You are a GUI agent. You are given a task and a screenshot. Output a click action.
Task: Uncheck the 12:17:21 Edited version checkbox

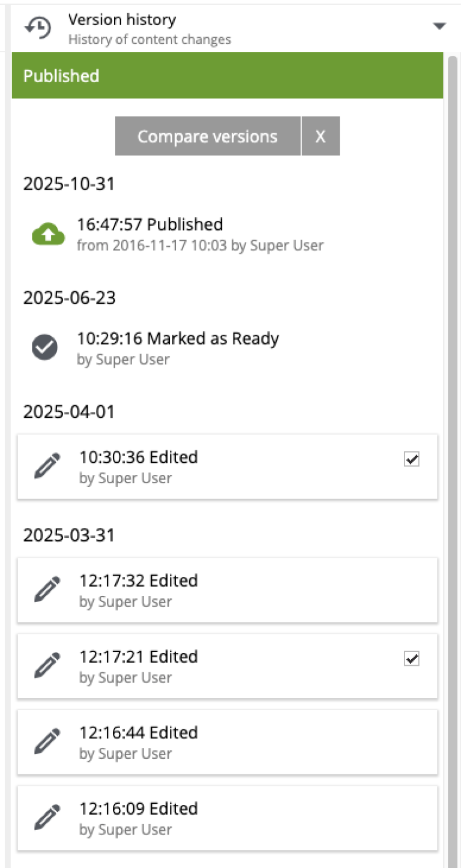tap(411, 659)
